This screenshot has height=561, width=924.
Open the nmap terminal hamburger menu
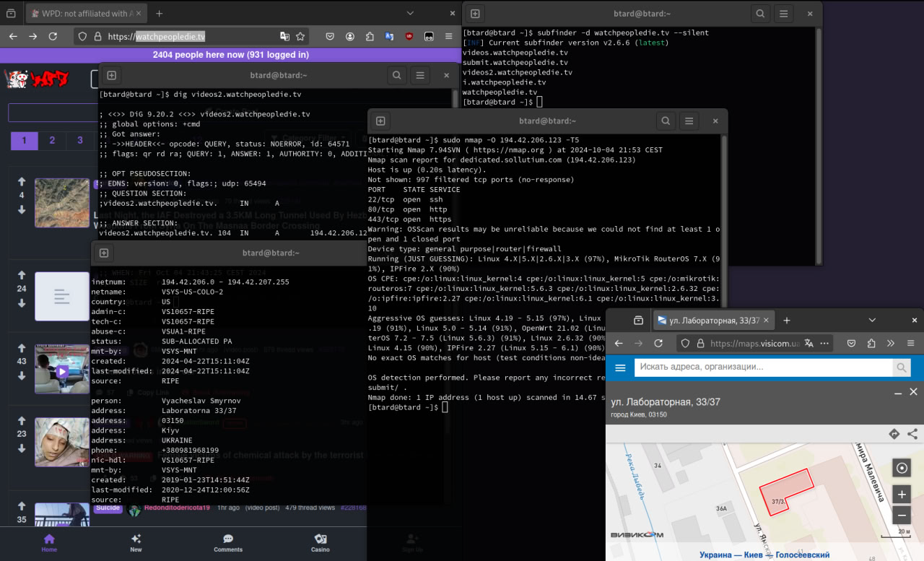[690, 121]
